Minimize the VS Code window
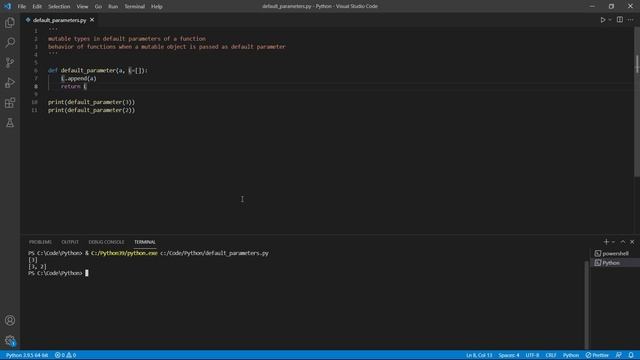 pos(592,6)
